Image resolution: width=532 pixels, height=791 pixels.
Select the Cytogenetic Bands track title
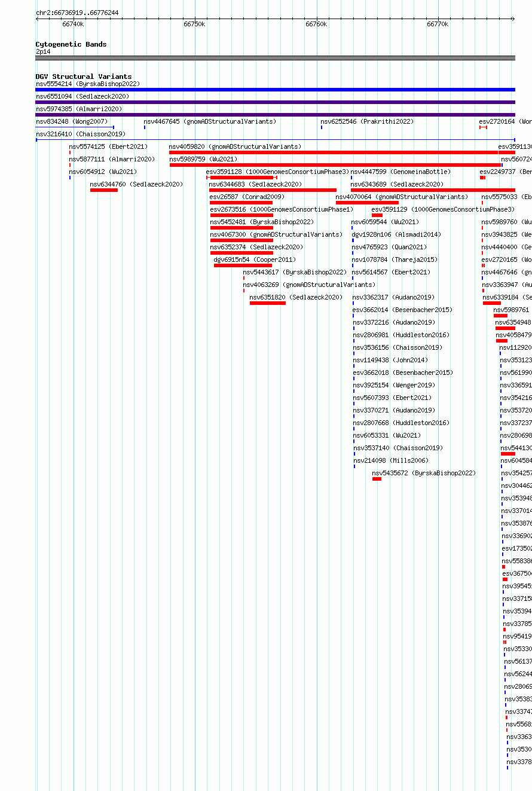point(71,44)
